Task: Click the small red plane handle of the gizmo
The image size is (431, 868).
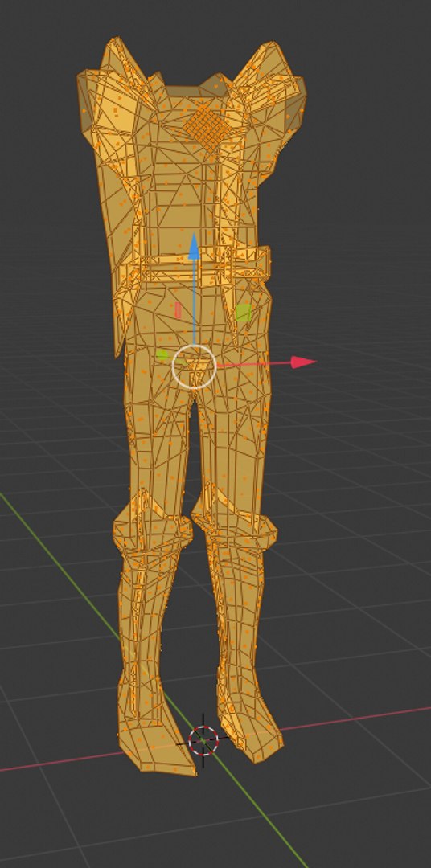Action: coord(178,310)
